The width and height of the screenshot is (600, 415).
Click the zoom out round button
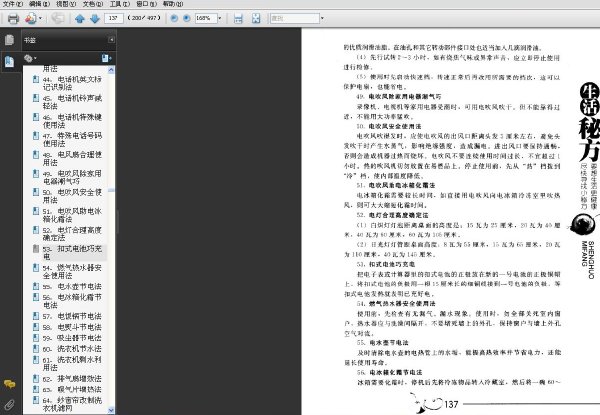point(174,18)
